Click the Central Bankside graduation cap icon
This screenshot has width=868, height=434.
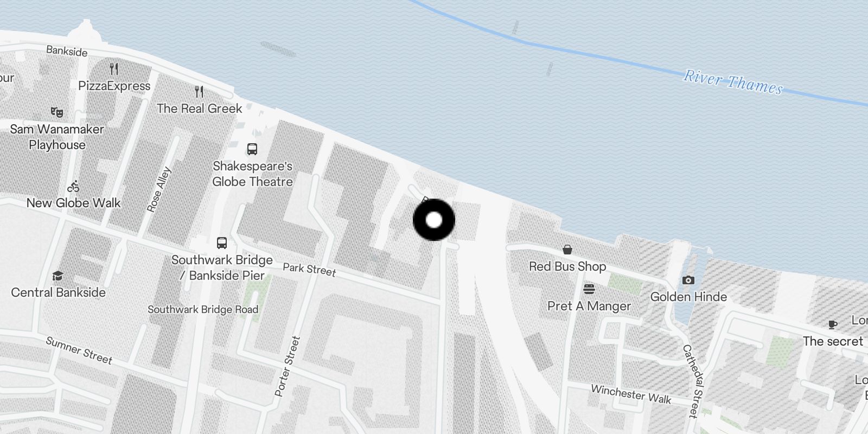point(58,276)
